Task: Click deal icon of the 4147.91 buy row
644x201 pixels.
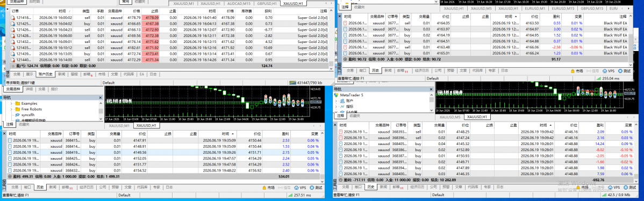Action: click(10, 140)
